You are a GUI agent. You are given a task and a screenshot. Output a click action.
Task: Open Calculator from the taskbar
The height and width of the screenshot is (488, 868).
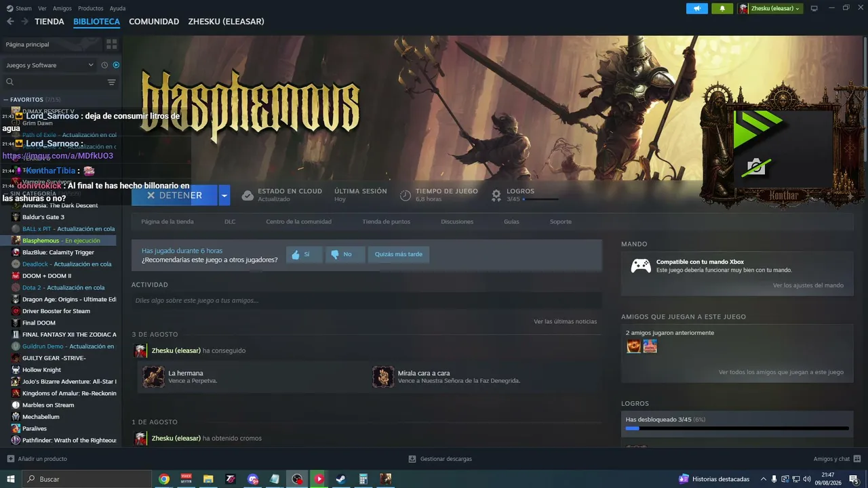tap(363, 479)
